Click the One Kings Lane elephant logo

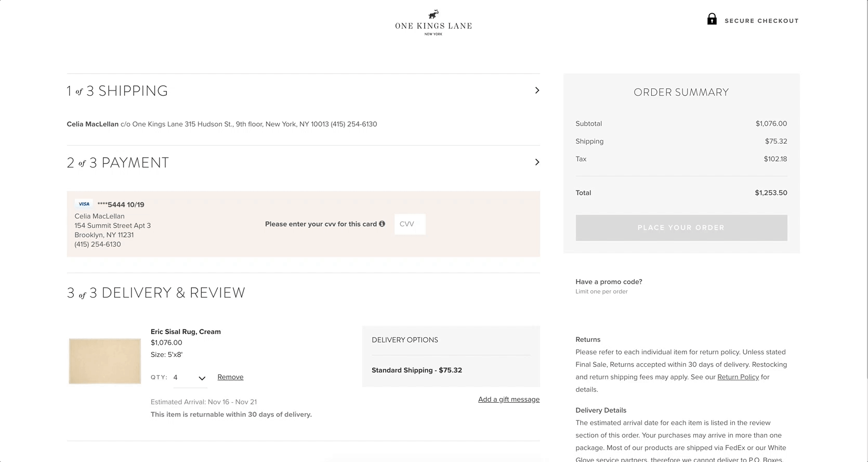coord(433,22)
